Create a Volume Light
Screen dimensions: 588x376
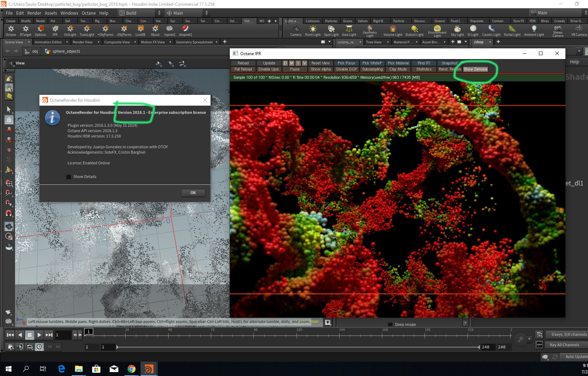point(393,31)
